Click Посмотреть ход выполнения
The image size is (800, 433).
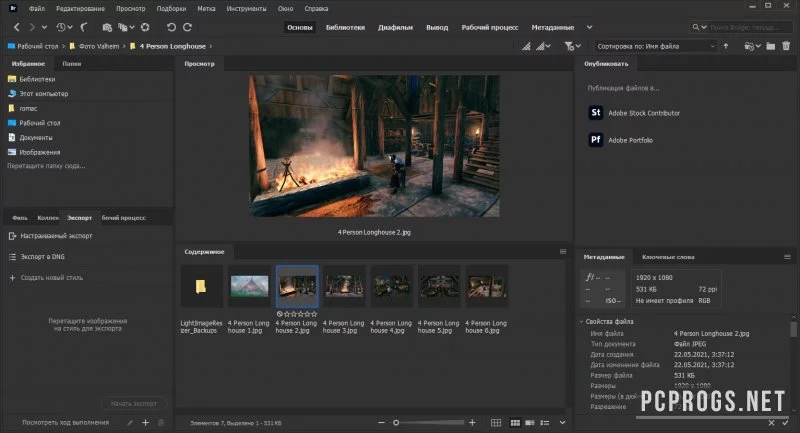click(65, 422)
